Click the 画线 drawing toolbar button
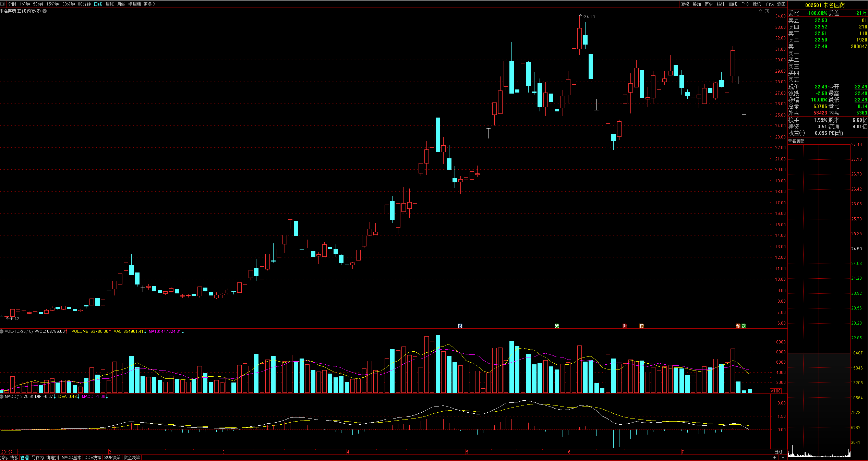This screenshot has width=868, height=461. click(x=733, y=4)
